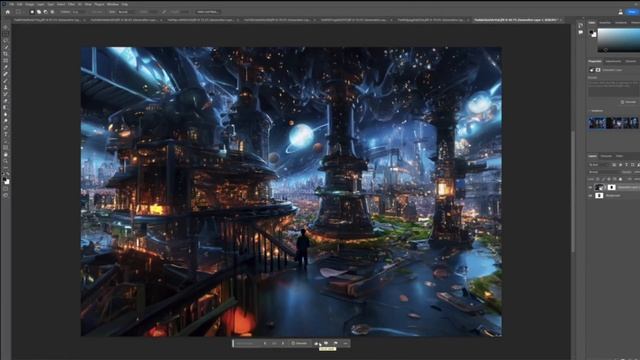The image size is (640, 360).
Task: Hide the Generative layer via eye icon
Action: 590,187
